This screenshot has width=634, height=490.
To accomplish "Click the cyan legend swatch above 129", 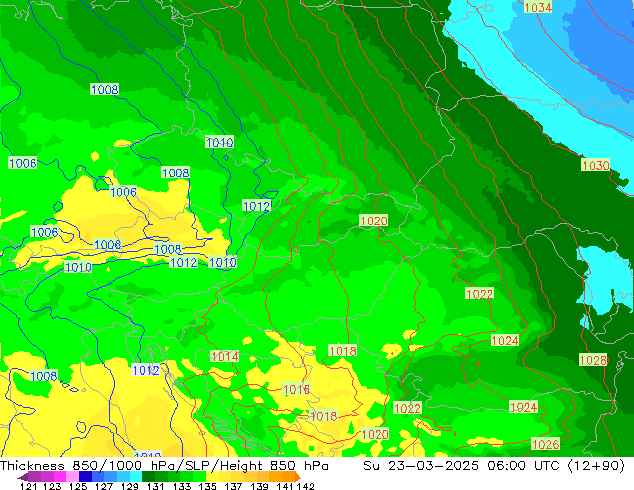I will click(x=136, y=477).
